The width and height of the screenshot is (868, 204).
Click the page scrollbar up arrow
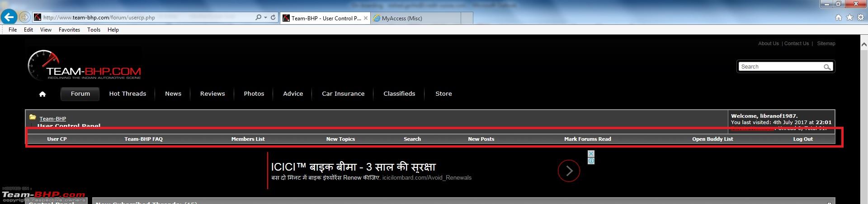click(x=864, y=44)
